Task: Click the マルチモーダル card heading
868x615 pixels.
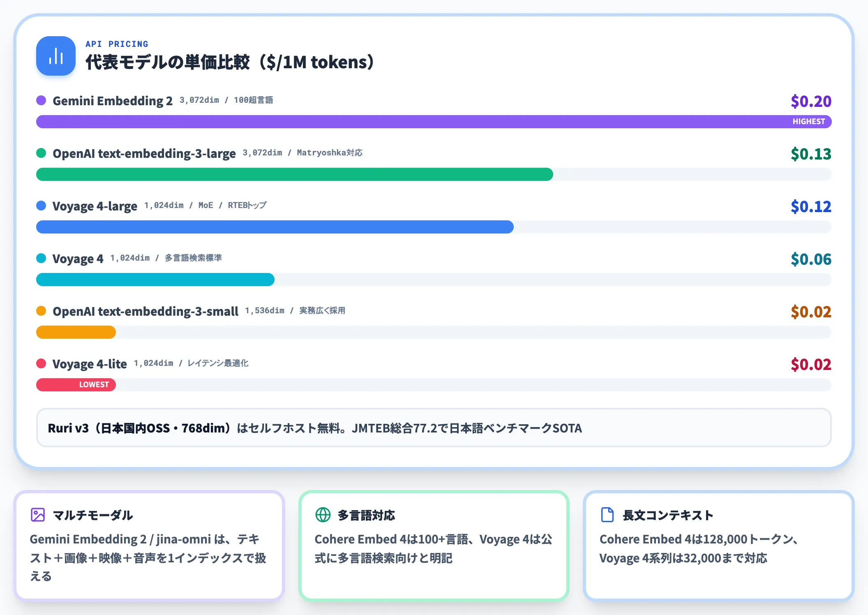Action: 93,515
